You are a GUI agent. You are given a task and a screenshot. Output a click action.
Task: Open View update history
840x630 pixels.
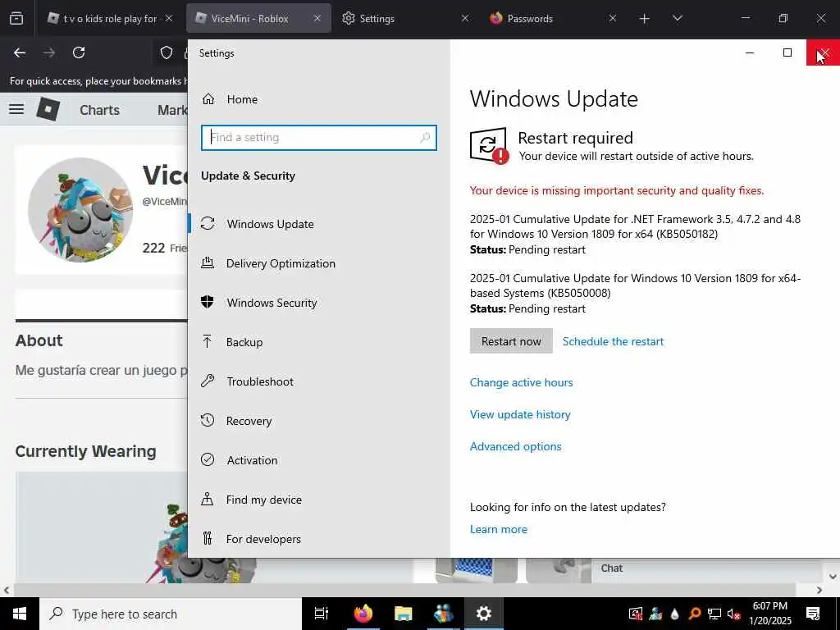pyautogui.click(x=520, y=414)
